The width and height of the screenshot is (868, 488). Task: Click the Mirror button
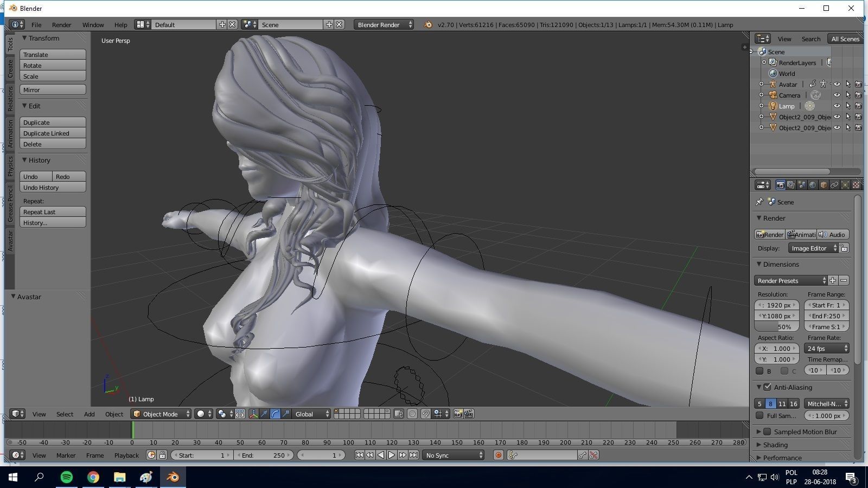tap(53, 89)
